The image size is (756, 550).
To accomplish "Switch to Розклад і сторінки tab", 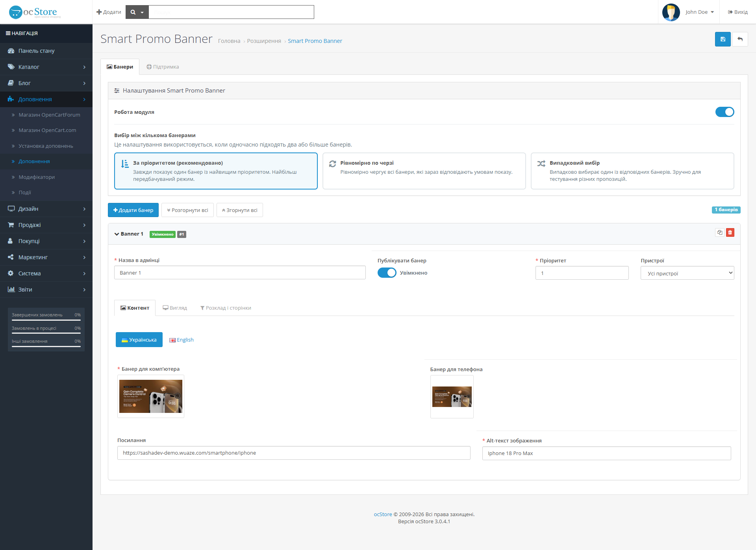I will (x=226, y=308).
